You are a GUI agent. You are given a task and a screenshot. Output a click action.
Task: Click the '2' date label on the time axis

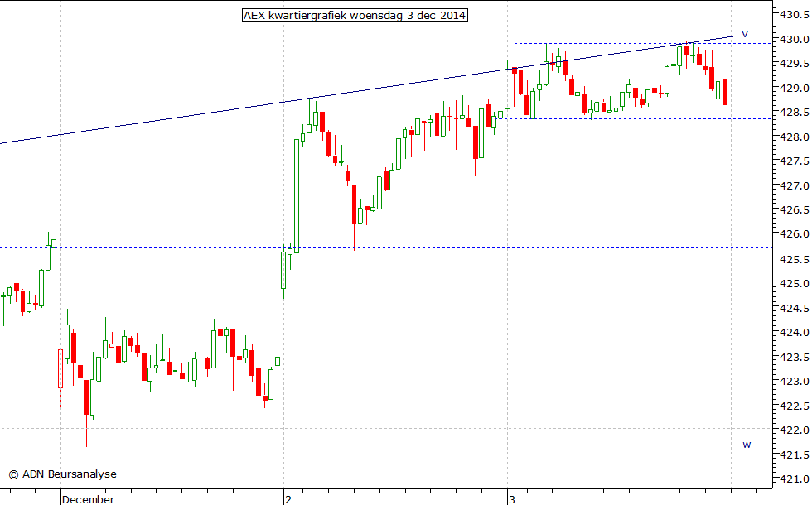coord(288,499)
